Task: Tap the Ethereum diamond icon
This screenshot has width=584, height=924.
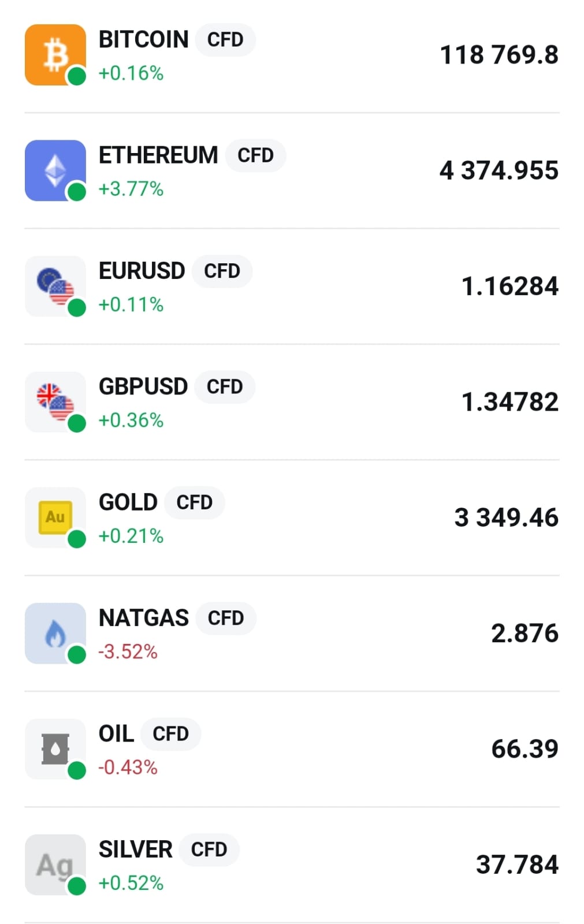Action: coord(55,170)
